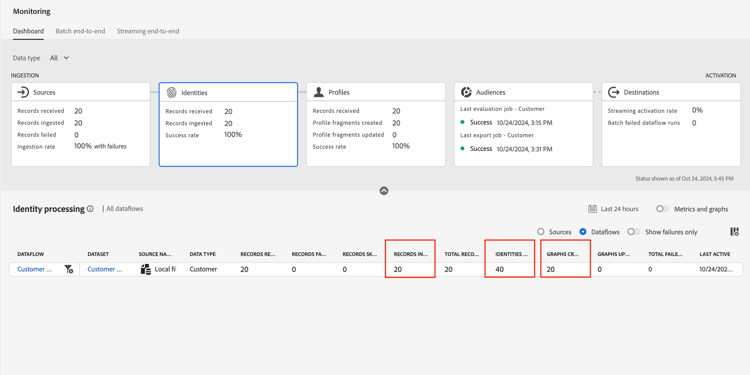This screenshot has height=375, width=750.
Task: Click the Destinations arrow icon
Action: 614,92
